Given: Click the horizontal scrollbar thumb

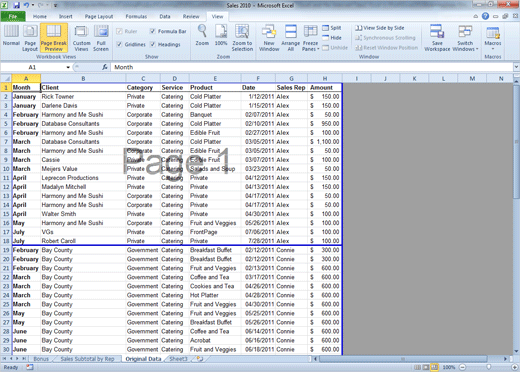Looking at the screenshot, I should (403, 359).
